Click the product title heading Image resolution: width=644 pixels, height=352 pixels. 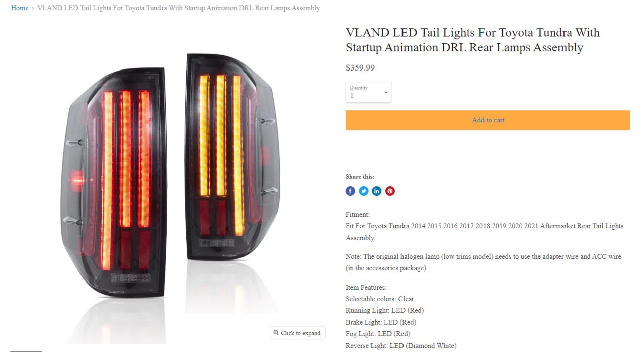pos(472,40)
